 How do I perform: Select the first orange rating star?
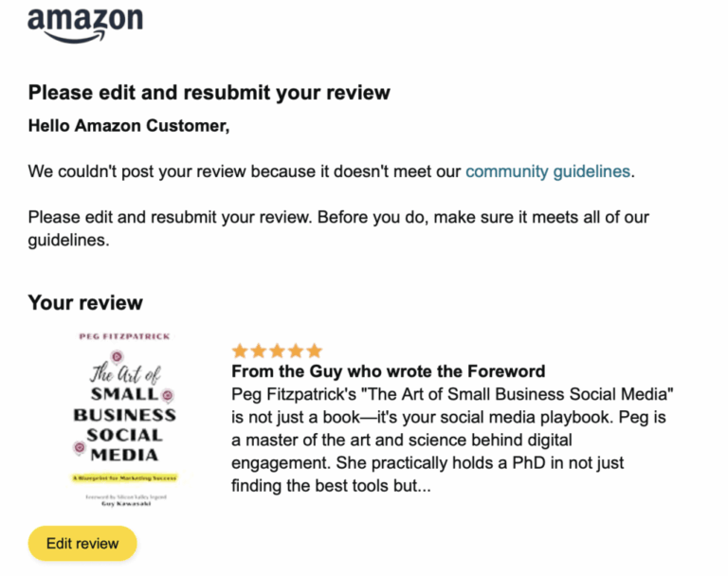(240, 351)
